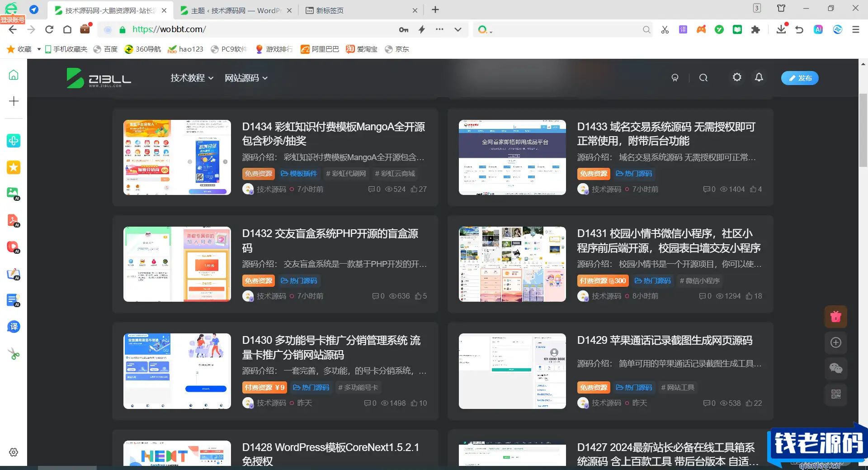This screenshot has height=470, width=868.
Task: Switch to the 新标签页 tab
Action: (362, 10)
